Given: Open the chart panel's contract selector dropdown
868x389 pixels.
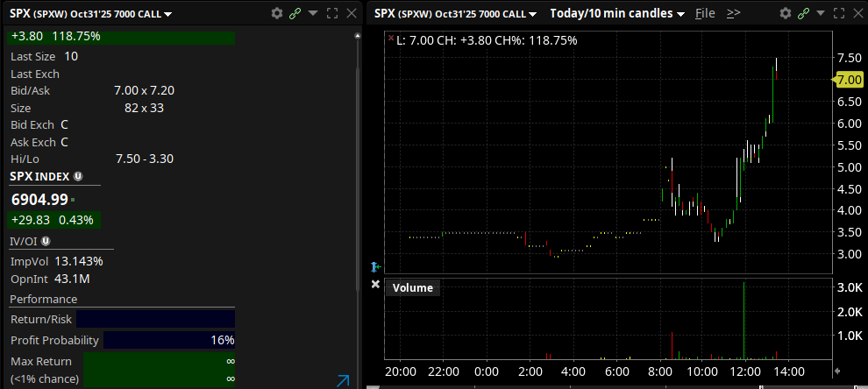Looking at the screenshot, I should 532,14.
